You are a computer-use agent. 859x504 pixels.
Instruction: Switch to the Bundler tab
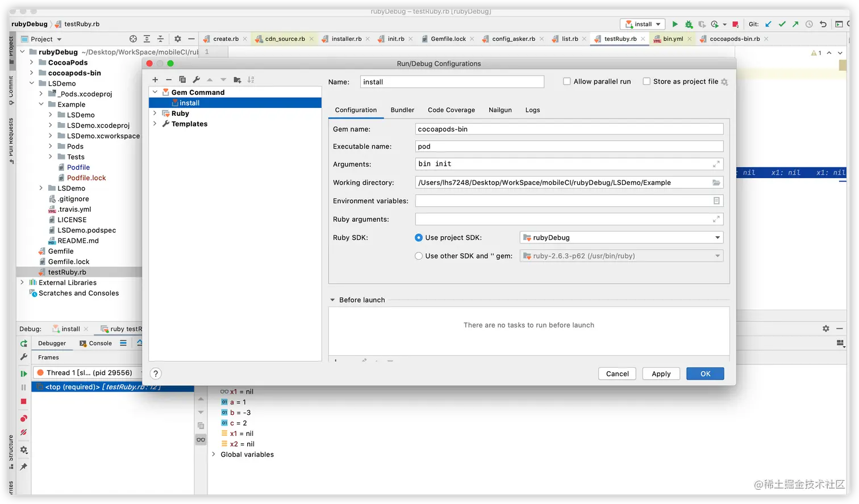[x=402, y=110]
